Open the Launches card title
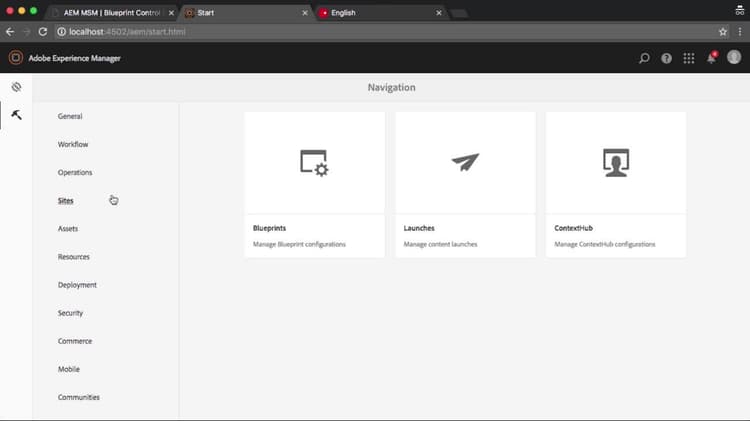The height and width of the screenshot is (421, 750). (419, 228)
